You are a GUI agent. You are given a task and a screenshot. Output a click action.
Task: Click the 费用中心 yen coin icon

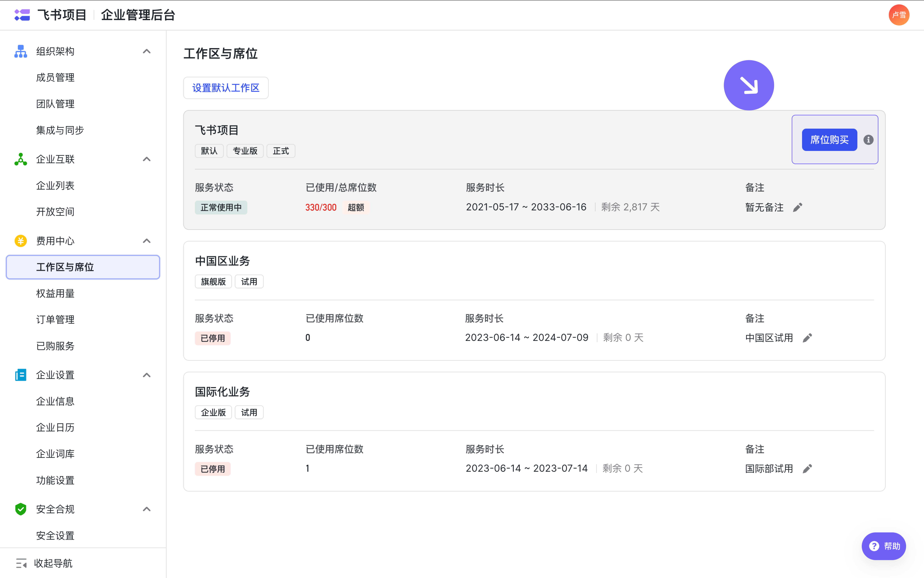[21, 241]
